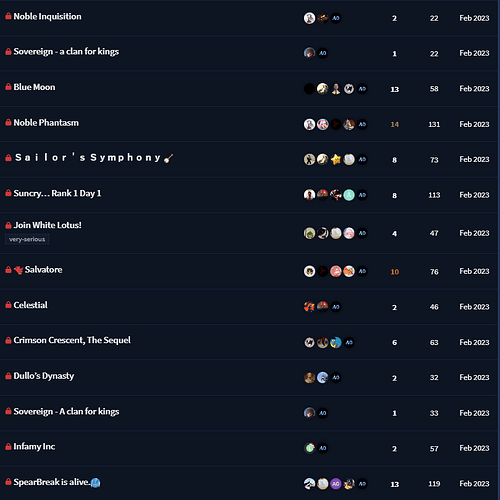The width and height of the screenshot is (500, 500).
Task: Open Sovereign - A clan for kings, 33 views
Action: click(x=66, y=412)
